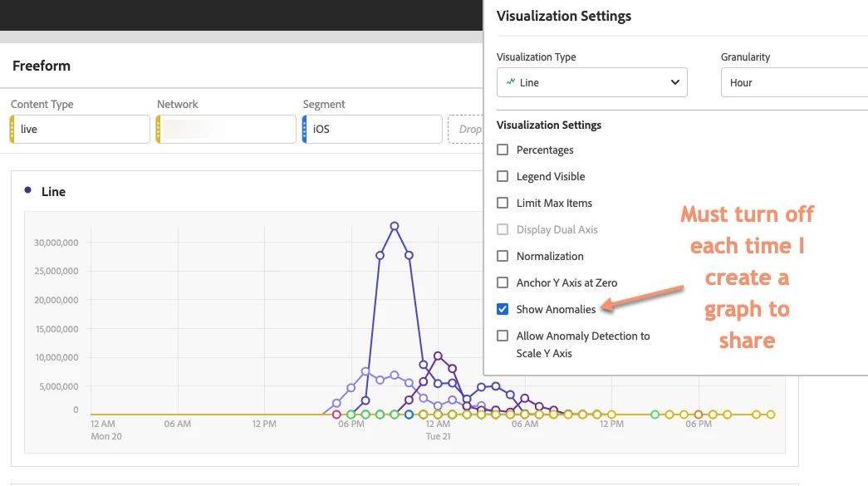The width and height of the screenshot is (868, 486).
Task: Check the Legend Visible option
Action: tap(503, 176)
